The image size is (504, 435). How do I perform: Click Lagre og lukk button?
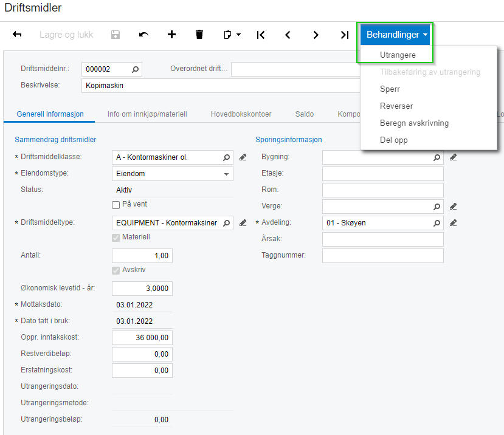tap(66, 35)
